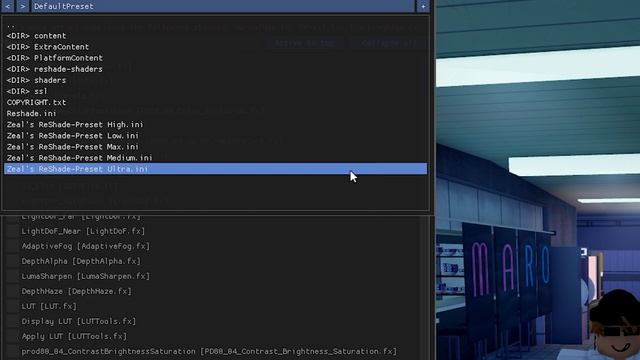Enable LumaSharpen effect checkbox
This screenshot has width=640, height=360.
(x=12, y=276)
